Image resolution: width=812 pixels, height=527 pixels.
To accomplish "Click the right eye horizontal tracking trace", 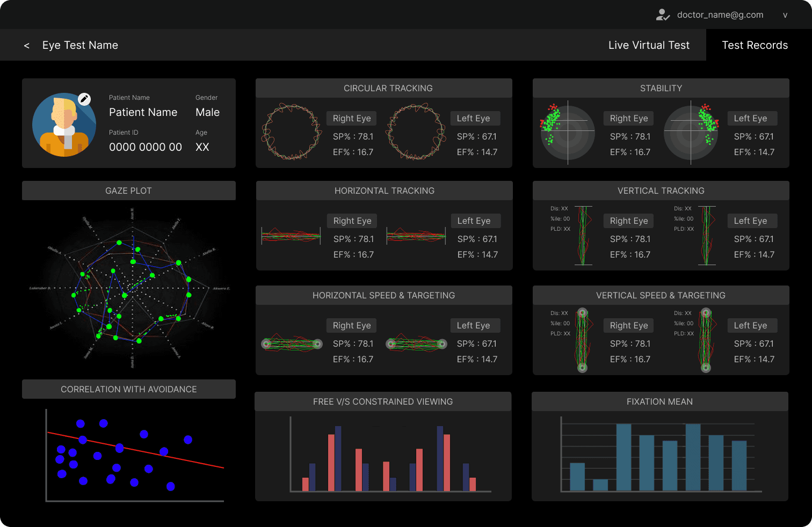I will click(x=291, y=235).
